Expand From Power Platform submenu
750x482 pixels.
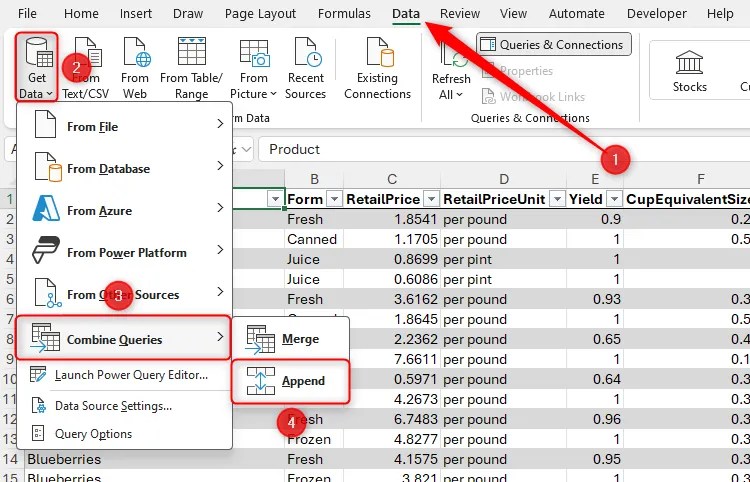click(124, 252)
